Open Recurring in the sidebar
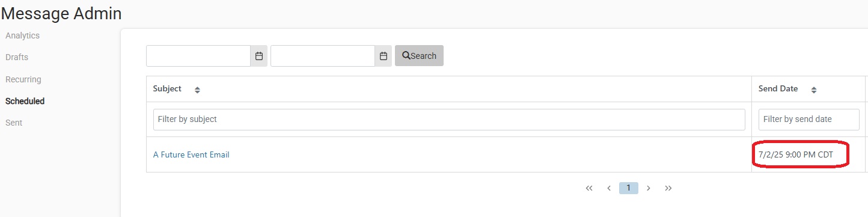 23,79
